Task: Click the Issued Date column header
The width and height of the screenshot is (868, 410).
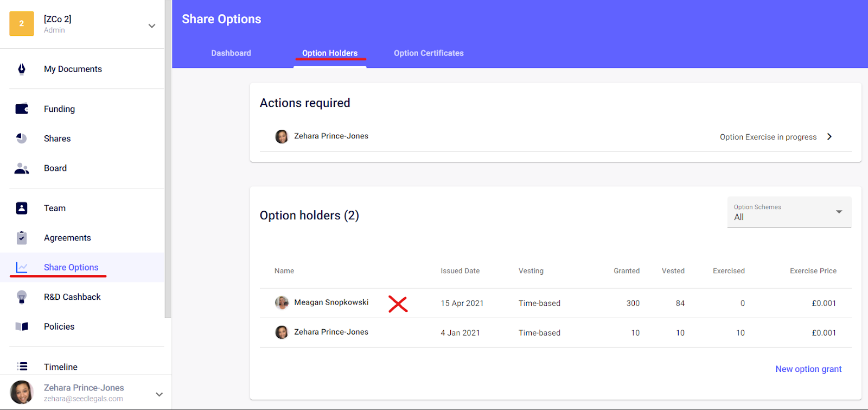Action: 460,271
